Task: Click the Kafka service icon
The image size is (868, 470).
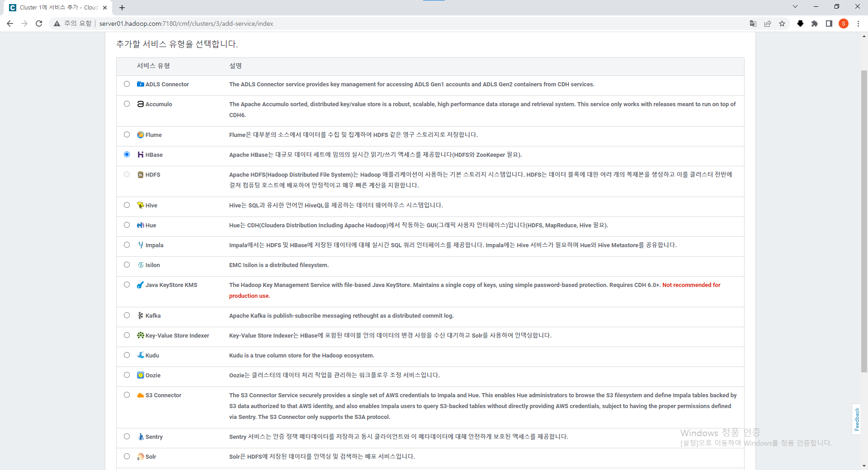Action: pyautogui.click(x=141, y=315)
